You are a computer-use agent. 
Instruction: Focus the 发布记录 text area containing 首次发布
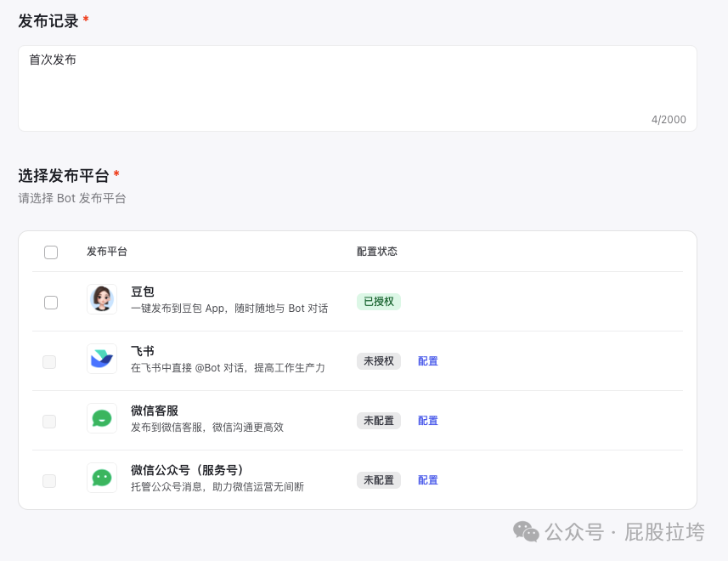coord(358,88)
